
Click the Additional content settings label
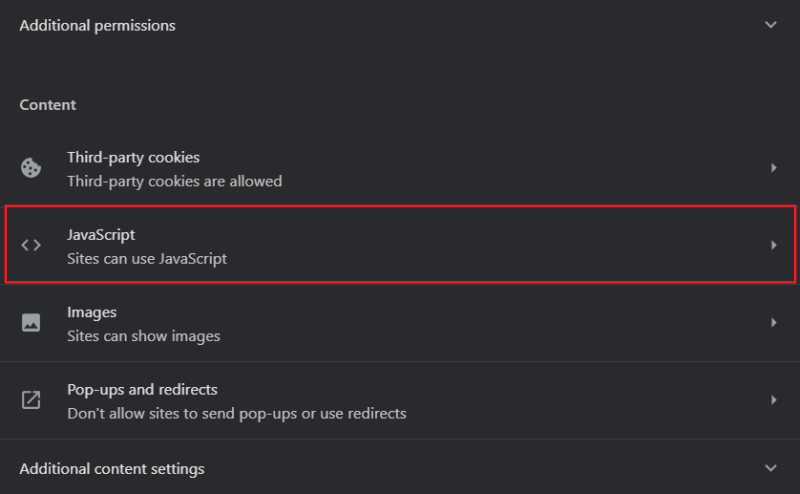(112, 468)
